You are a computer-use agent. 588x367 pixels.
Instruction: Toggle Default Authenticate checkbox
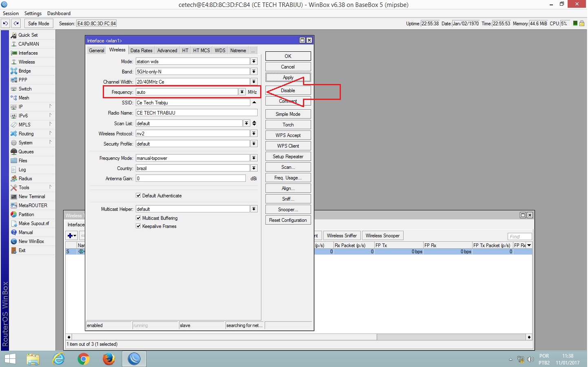point(138,196)
